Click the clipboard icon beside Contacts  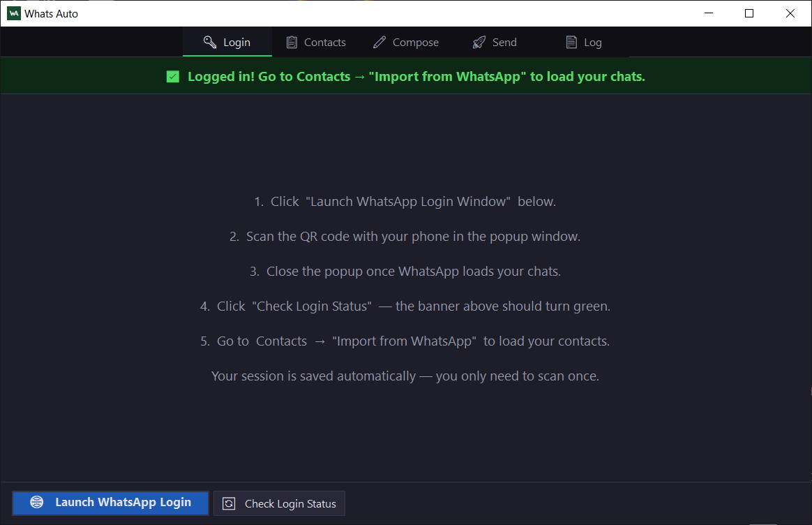tap(292, 43)
